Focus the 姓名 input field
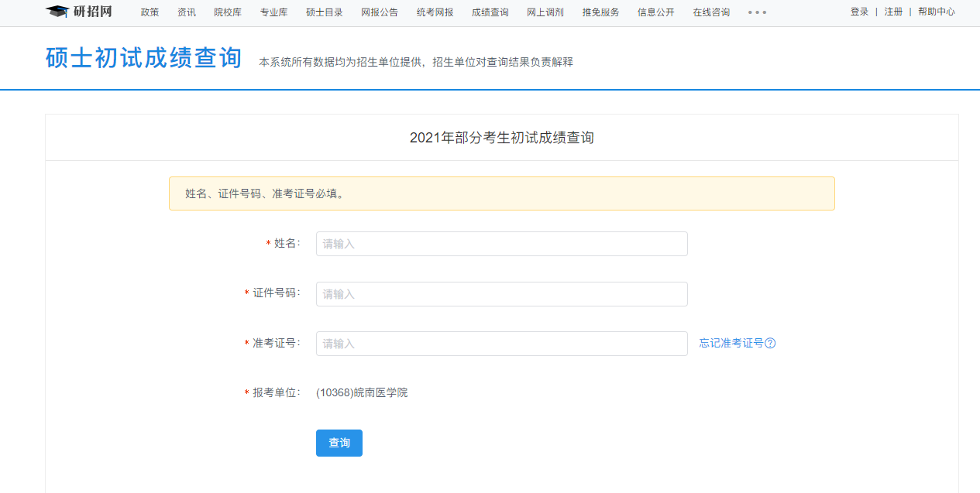Image resolution: width=980 pixels, height=493 pixels. [x=501, y=244]
